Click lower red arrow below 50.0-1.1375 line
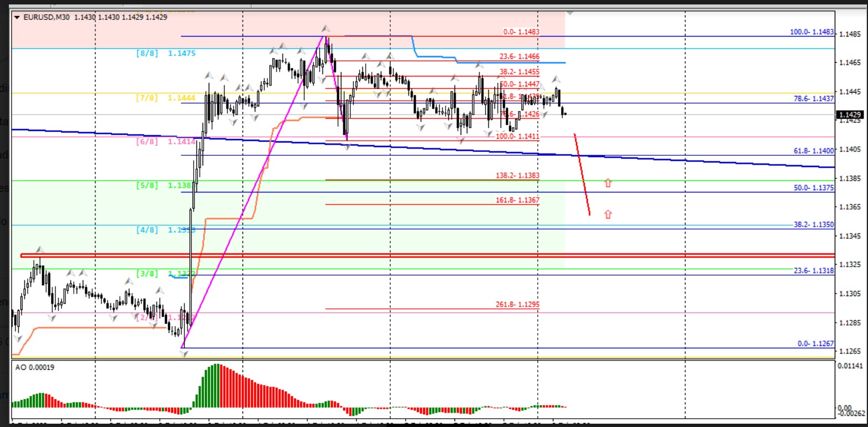Viewport: 868px width, 427px height. pos(608,214)
